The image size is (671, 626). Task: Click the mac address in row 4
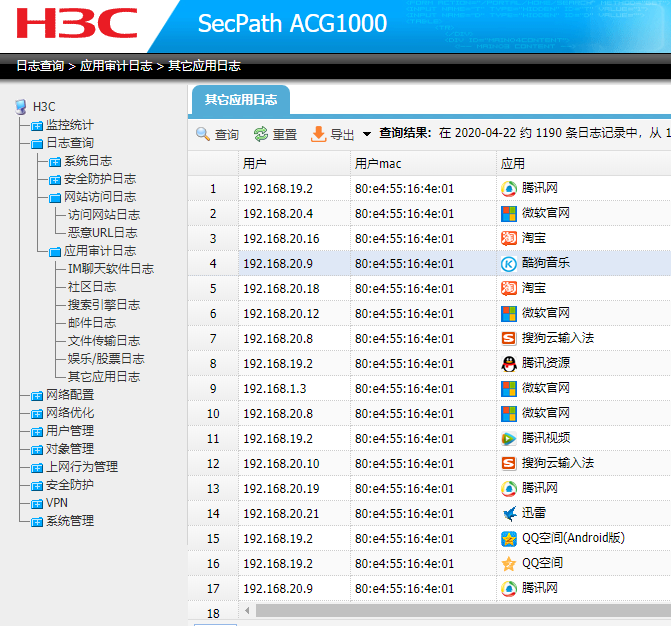pos(404,264)
